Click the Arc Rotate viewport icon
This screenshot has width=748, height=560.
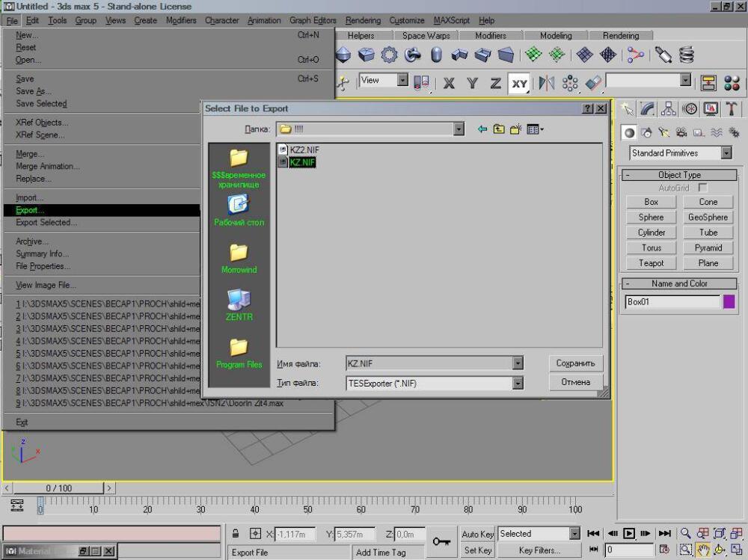coord(720,550)
